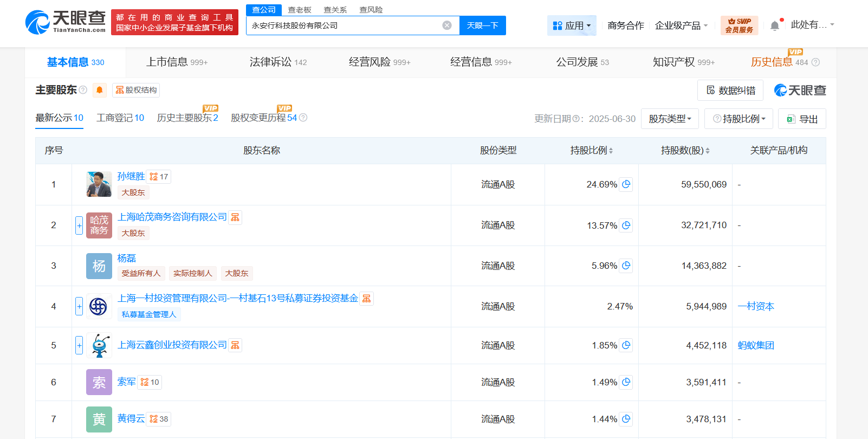Switch search mode to 查风险
Viewport: 868px width, 439px height.
point(371,10)
